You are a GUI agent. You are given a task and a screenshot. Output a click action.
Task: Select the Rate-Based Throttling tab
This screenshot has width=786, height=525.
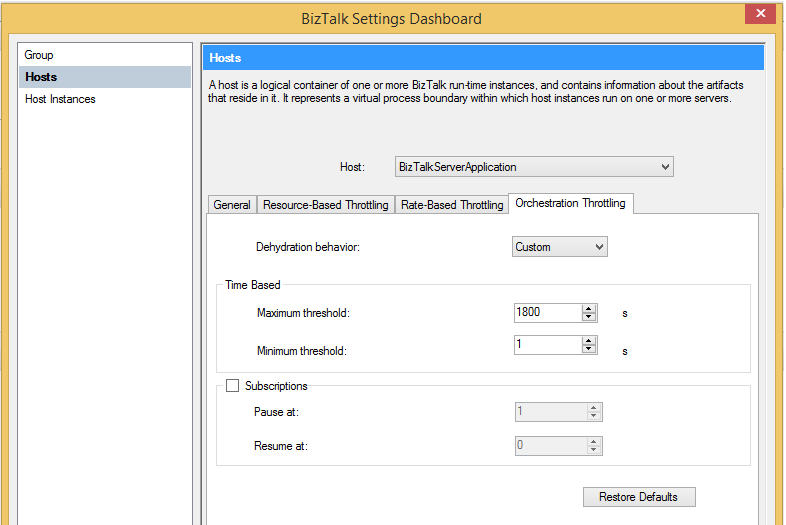point(452,205)
